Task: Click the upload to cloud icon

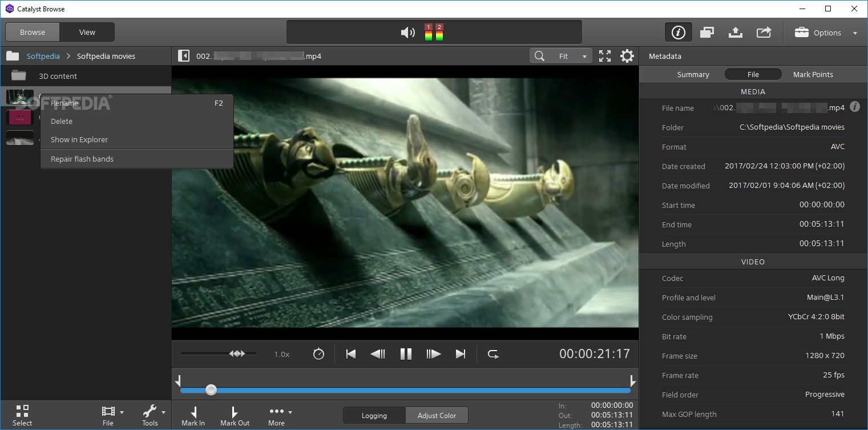Action: [x=736, y=33]
